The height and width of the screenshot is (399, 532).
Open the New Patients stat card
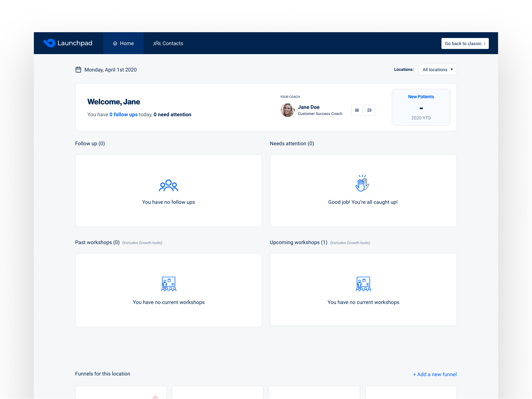point(421,107)
